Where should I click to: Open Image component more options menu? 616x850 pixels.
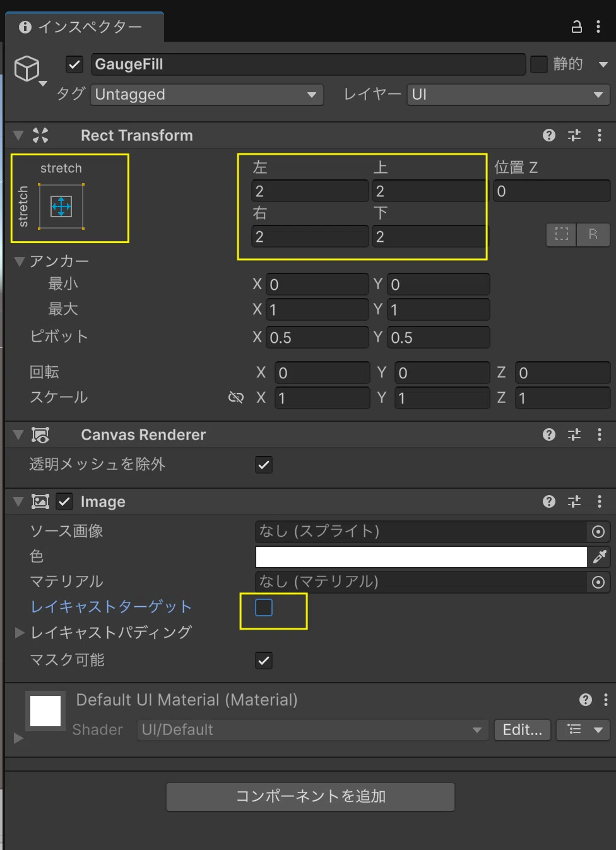pos(600,501)
